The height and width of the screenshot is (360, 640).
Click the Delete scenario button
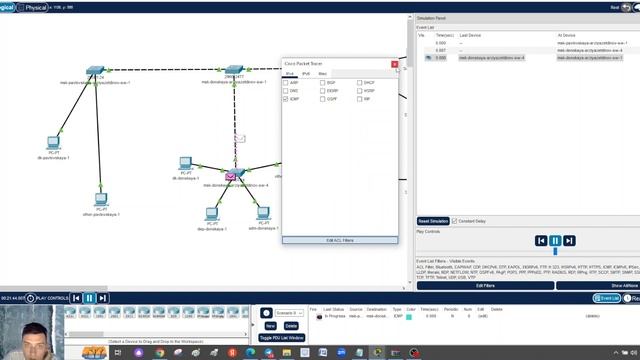(x=291, y=326)
